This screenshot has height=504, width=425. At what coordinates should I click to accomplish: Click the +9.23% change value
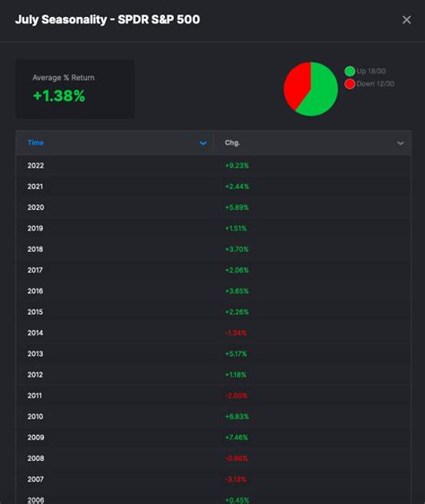coord(237,166)
